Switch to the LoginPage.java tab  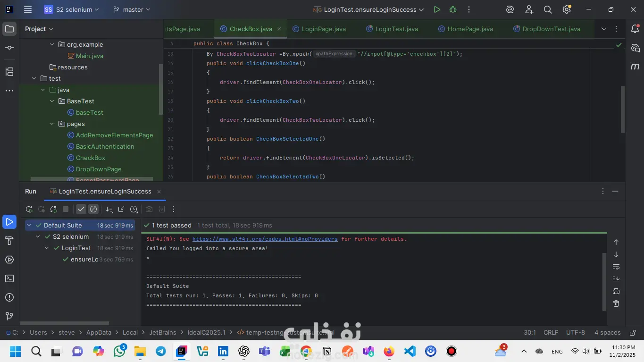coord(319,29)
